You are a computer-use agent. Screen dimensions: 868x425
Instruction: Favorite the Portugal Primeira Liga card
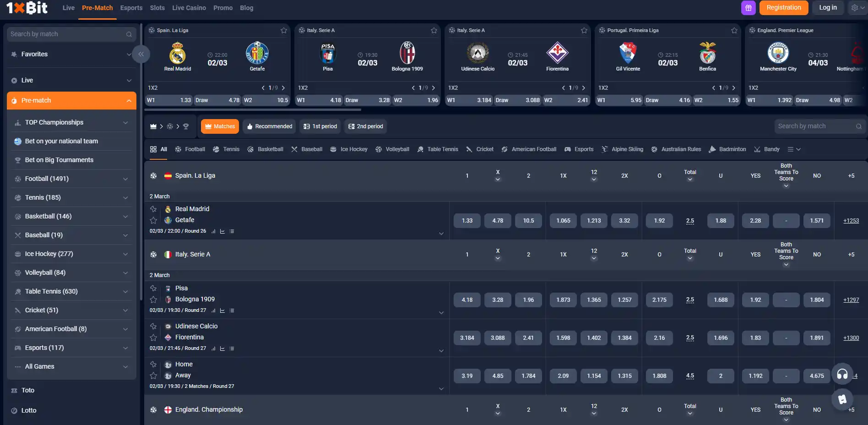click(x=734, y=30)
